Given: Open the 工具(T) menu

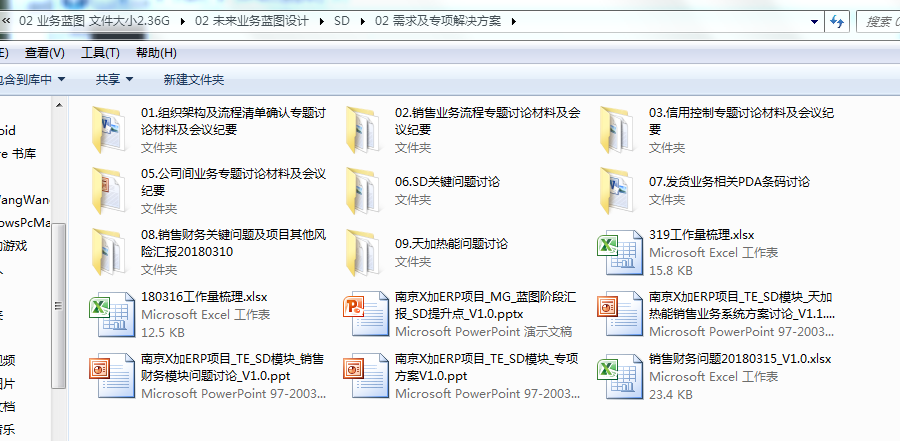Looking at the screenshot, I should [x=100, y=52].
